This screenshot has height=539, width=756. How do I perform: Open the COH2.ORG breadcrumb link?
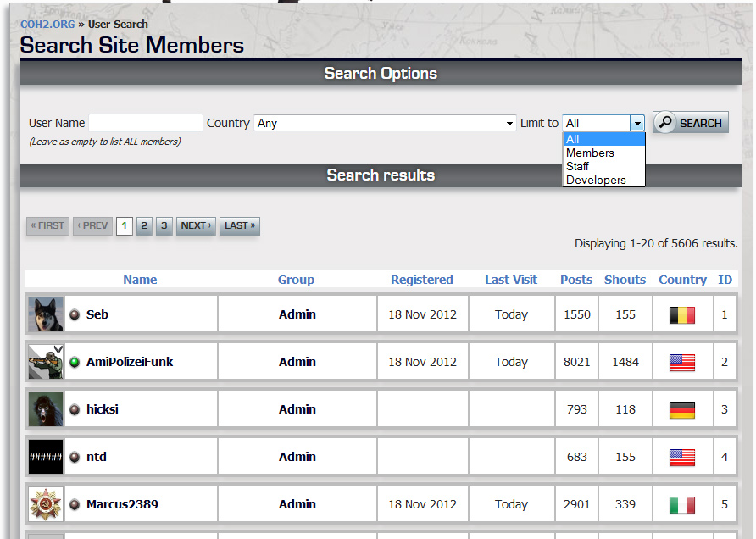pos(47,25)
